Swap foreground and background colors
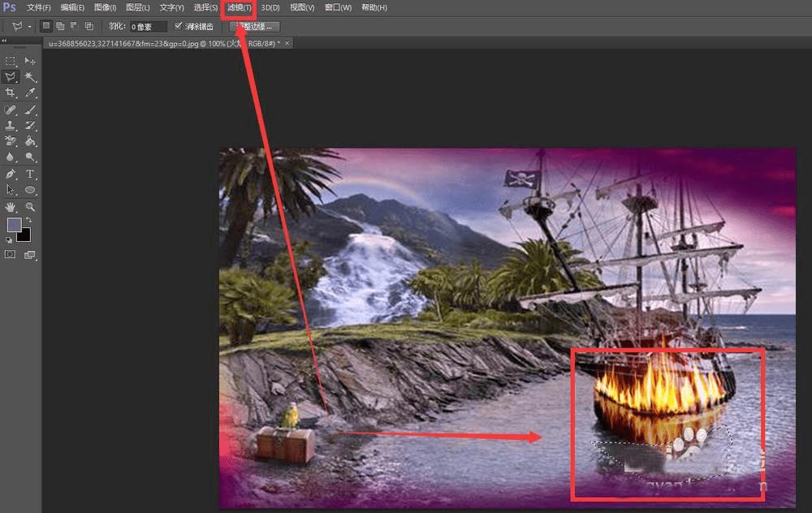Image resolution: width=812 pixels, height=513 pixels. [29, 220]
